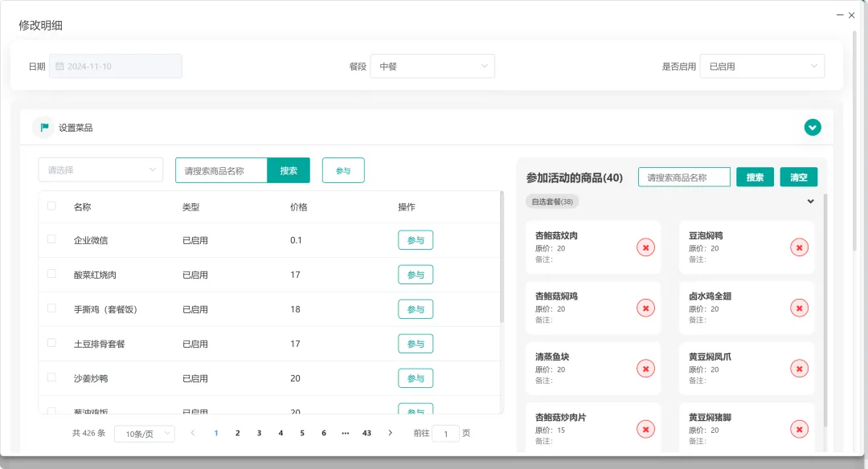
Task: Click 参与 for 酸菜红烧肉
Action: point(416,275)
